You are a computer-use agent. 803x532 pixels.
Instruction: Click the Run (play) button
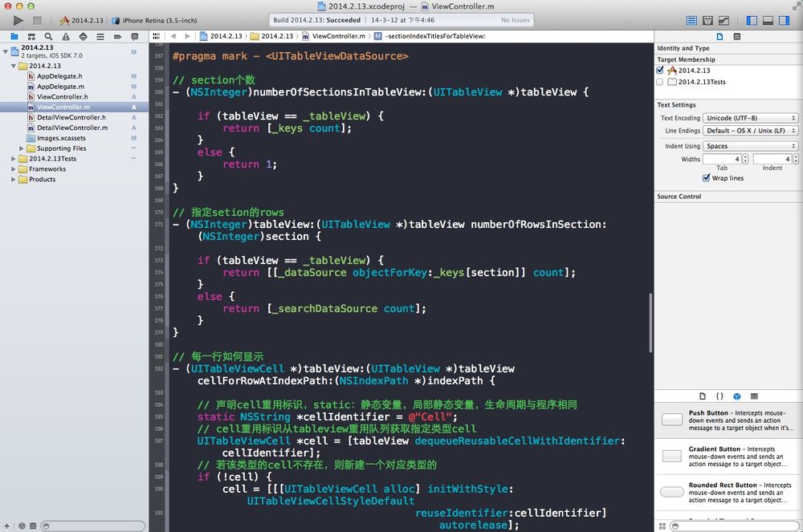(18, 21)
